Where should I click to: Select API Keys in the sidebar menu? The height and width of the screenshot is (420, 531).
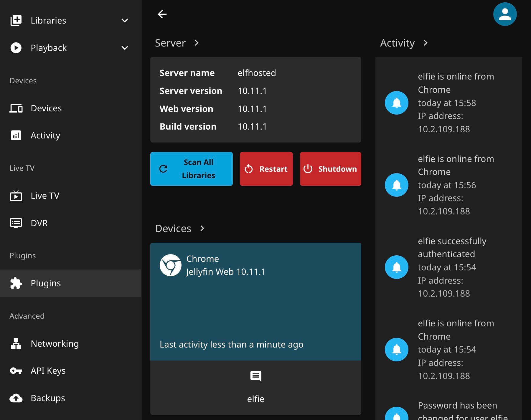coord(70,371)
